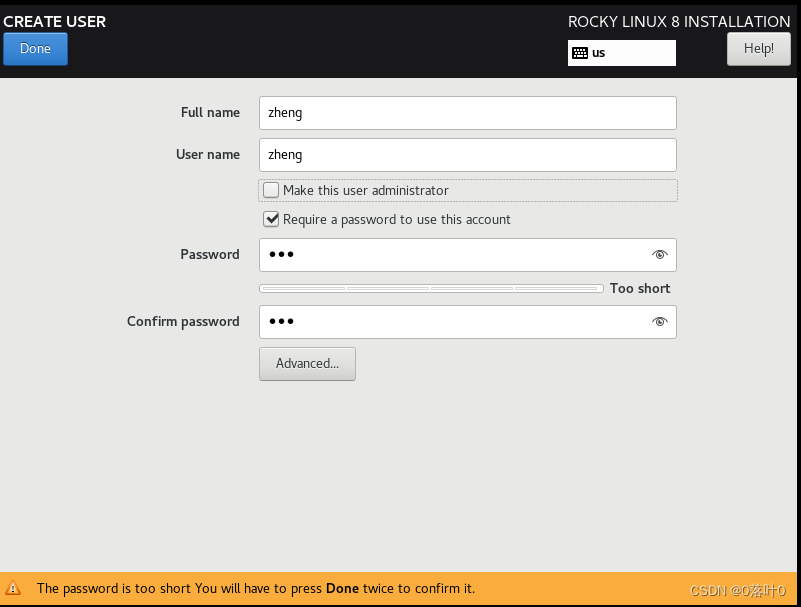Screen dimensions: 801x607
Task: Click the warning triangle icon in the notice bar
Action: [13, 588]
